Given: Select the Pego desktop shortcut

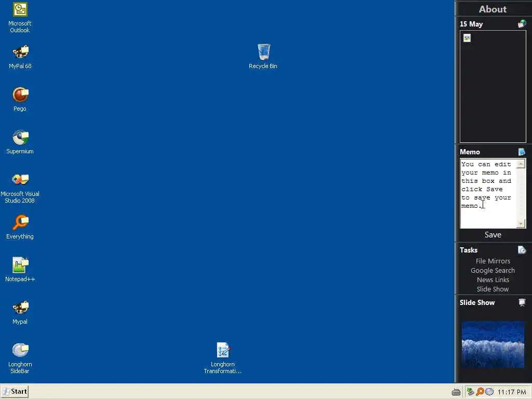Looking at the screenshot, I should point(20,99).
